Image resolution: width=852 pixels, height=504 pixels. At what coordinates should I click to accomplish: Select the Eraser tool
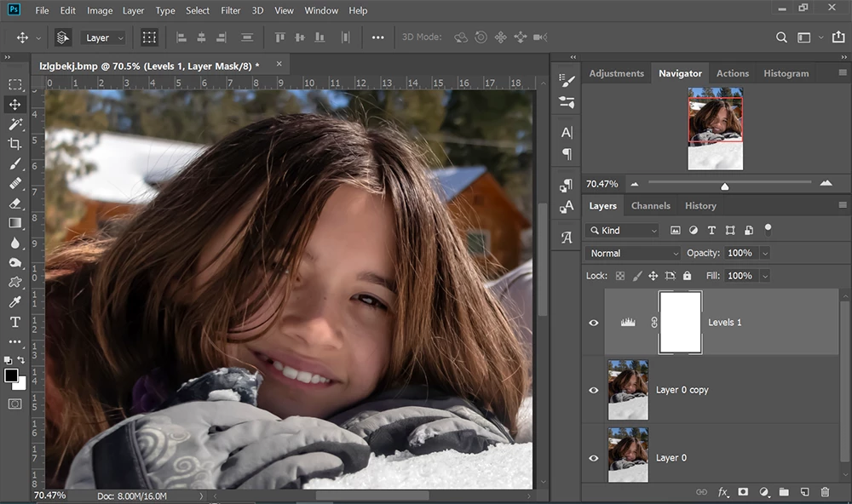(x=14, y=203)
